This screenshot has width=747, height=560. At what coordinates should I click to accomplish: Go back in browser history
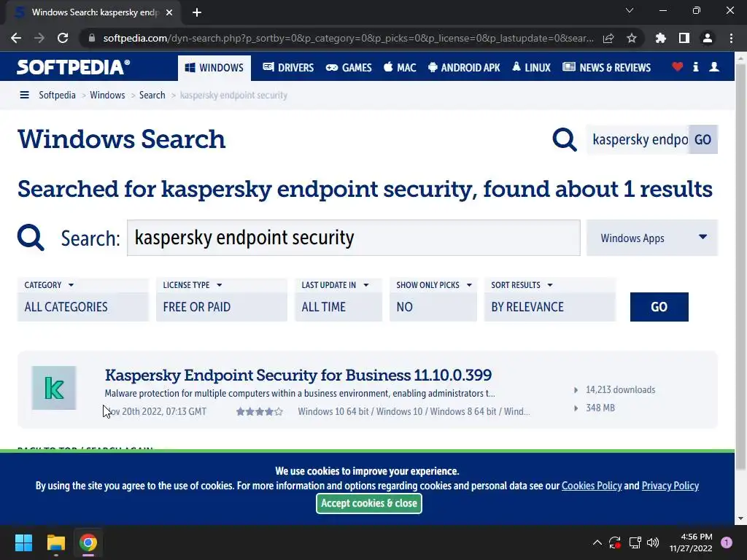coord(16,38)
